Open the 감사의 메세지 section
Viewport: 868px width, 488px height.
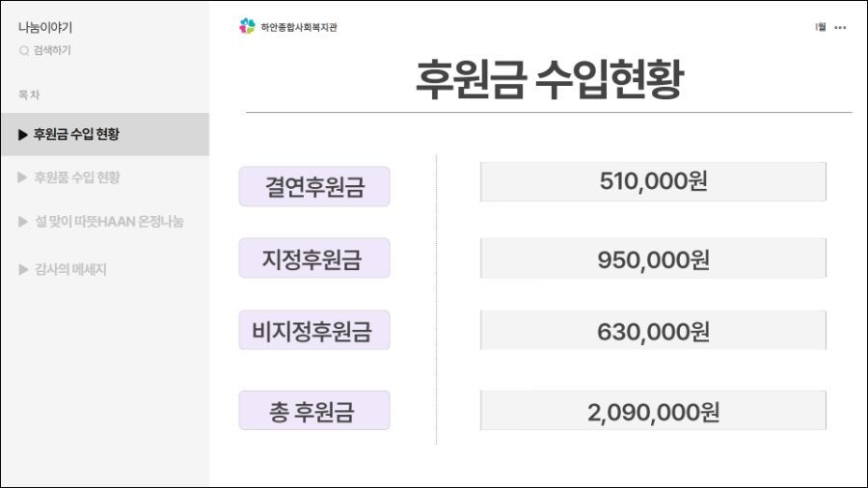[x=70, y=269]
